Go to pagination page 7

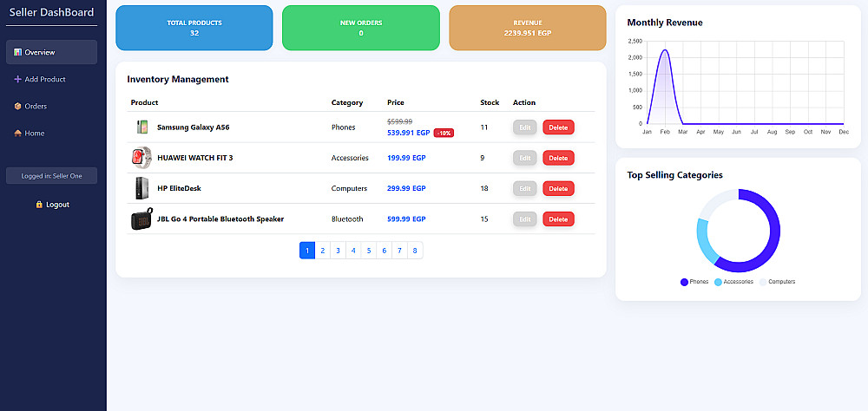399,251
